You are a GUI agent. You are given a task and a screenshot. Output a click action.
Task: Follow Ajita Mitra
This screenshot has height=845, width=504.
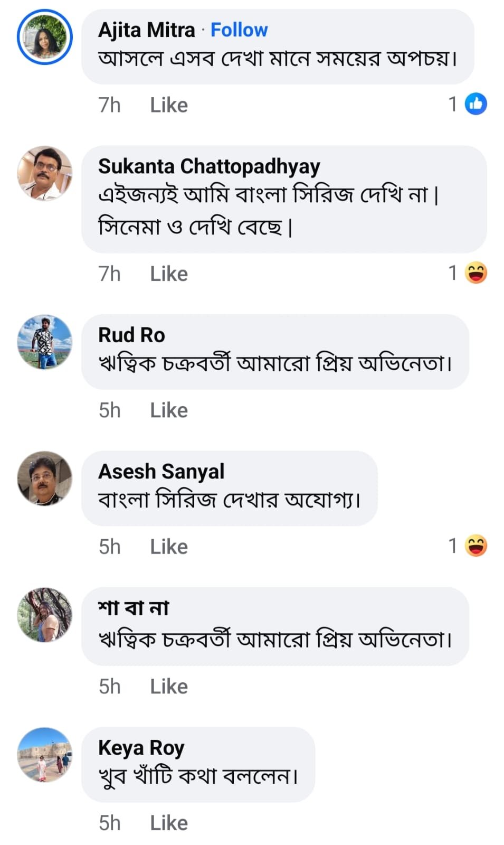point(239,30)
